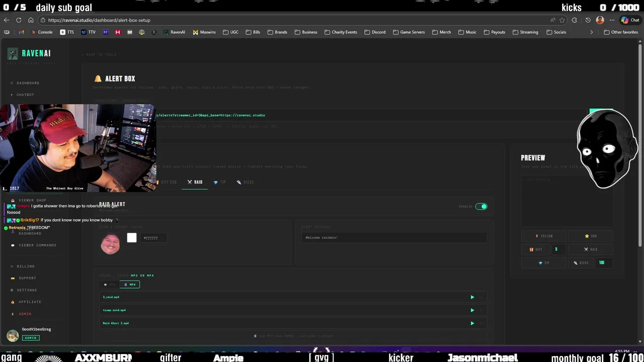Open the white accent color swatch

point(132,238)
